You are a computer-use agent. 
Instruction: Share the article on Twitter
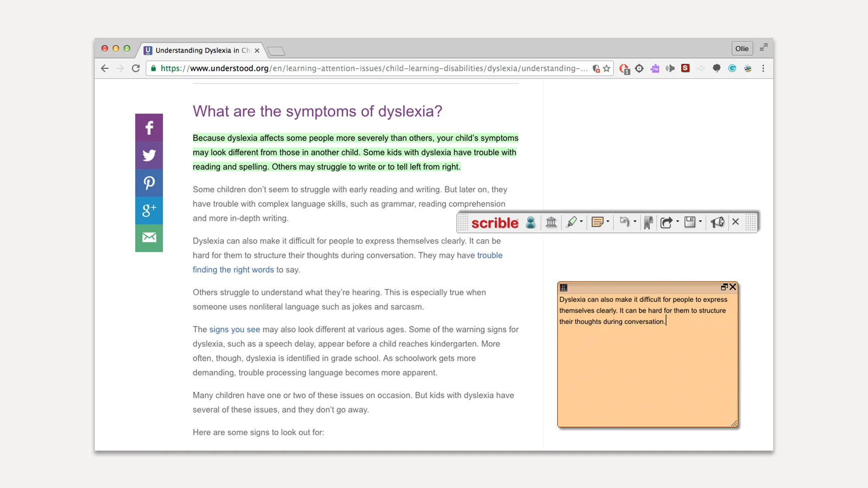[149, 156]
